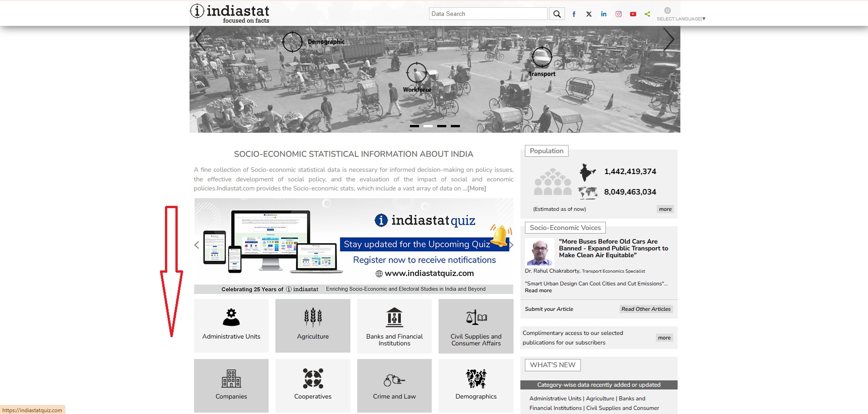Expand the Select Language dropdown
The image size is (868, 414).
coord(680,19)
